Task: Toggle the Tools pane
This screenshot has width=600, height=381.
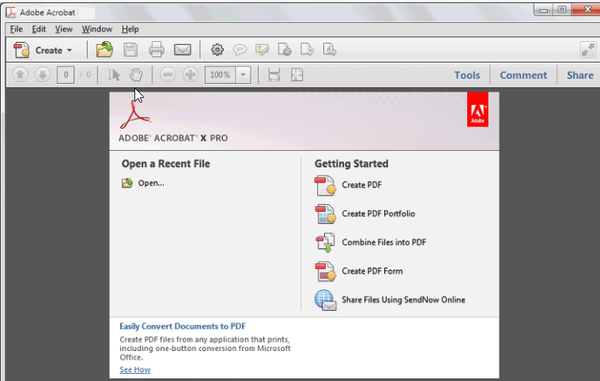Action: (467, 75)
